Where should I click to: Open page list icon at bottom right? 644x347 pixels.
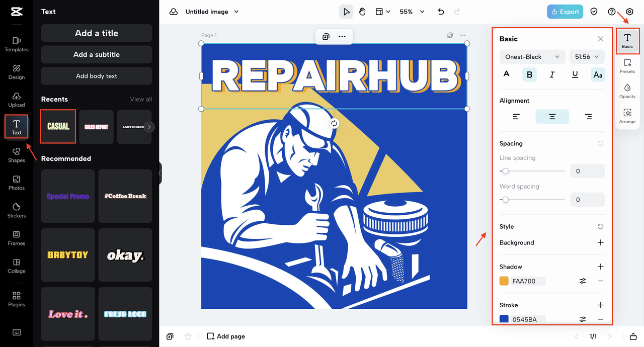633,336
